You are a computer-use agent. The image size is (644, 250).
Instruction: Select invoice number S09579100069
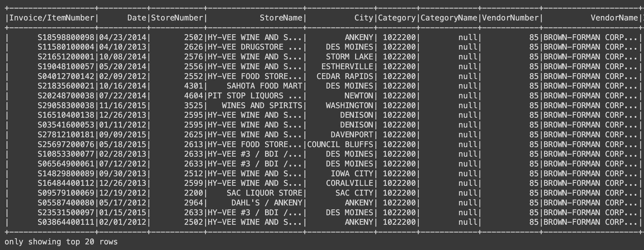click(x=66, y=193)
